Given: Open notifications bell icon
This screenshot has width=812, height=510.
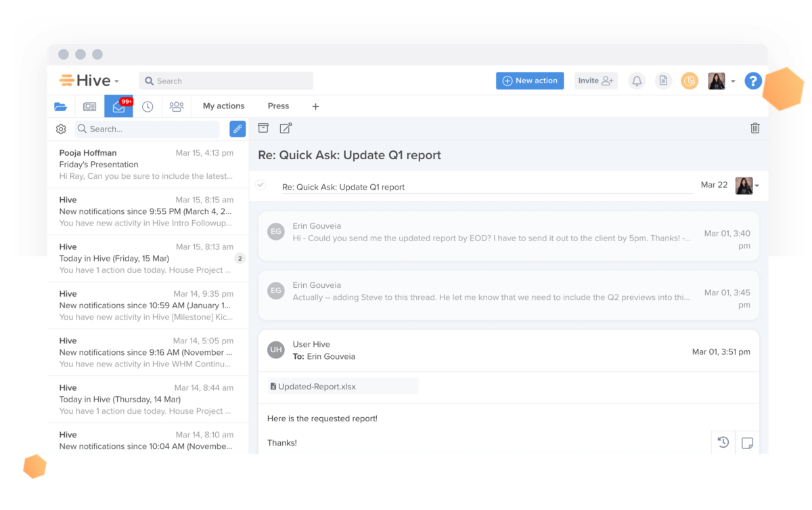Looking at the screenshot, I should tap(637, 81).
